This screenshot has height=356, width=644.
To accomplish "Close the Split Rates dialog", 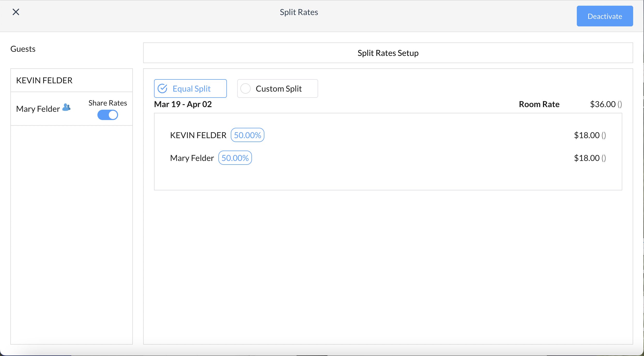I will [x=16, y=12].
